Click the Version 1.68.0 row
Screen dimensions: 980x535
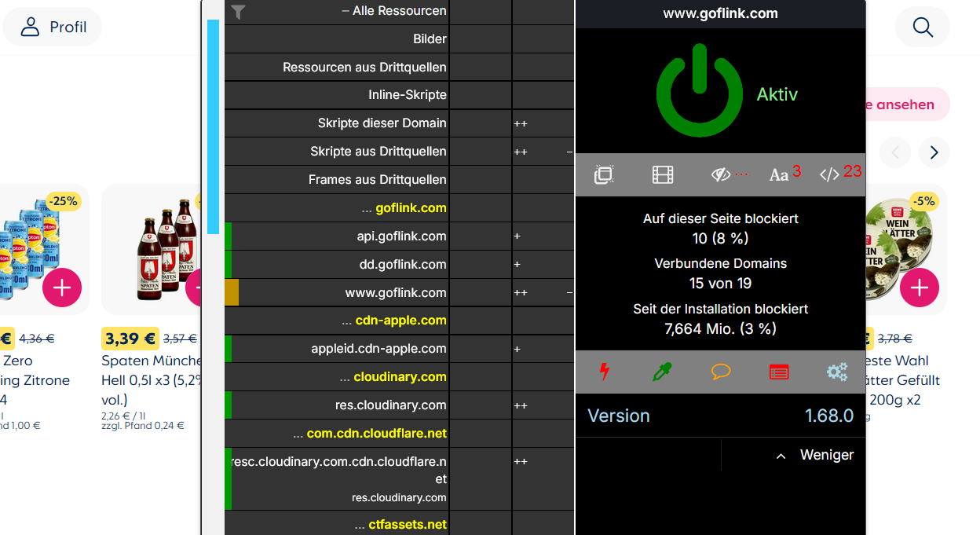tap(721, 416)
